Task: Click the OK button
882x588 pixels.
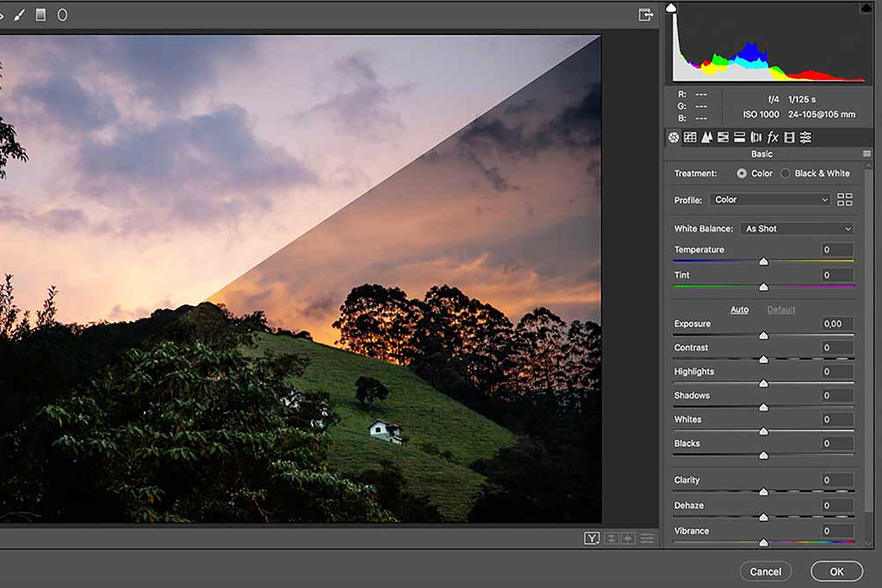Action: 837,572
